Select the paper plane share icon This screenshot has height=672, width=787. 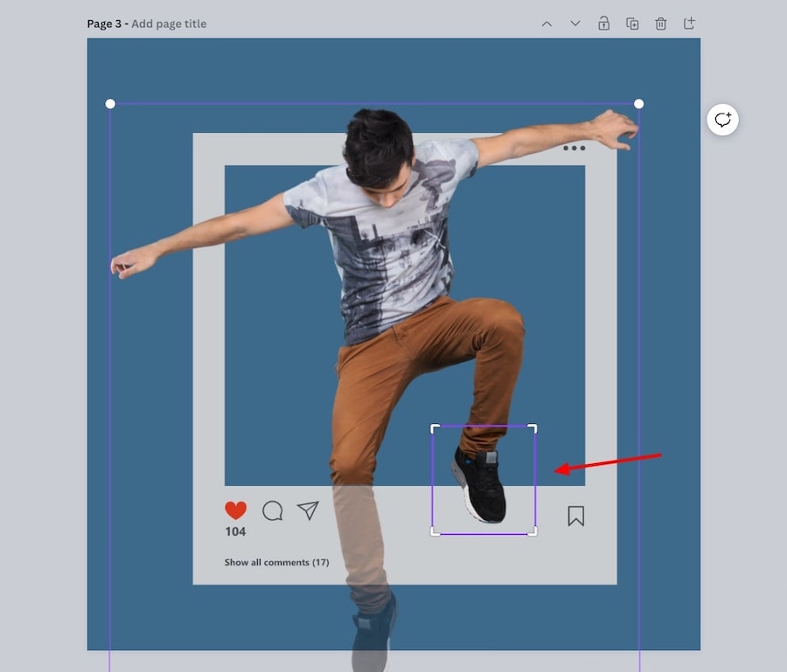(x=308, y=510)
